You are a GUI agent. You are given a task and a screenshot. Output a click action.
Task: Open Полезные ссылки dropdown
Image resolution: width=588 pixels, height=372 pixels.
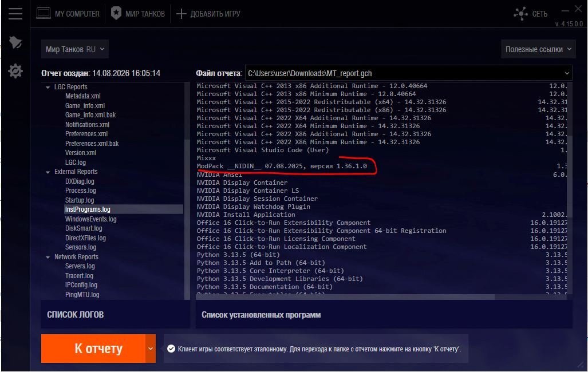(538, 49)
